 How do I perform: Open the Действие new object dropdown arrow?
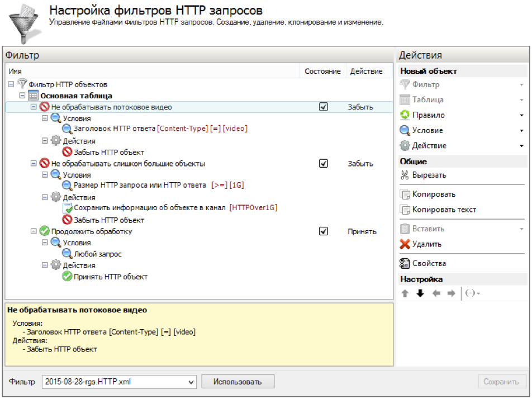521,146
